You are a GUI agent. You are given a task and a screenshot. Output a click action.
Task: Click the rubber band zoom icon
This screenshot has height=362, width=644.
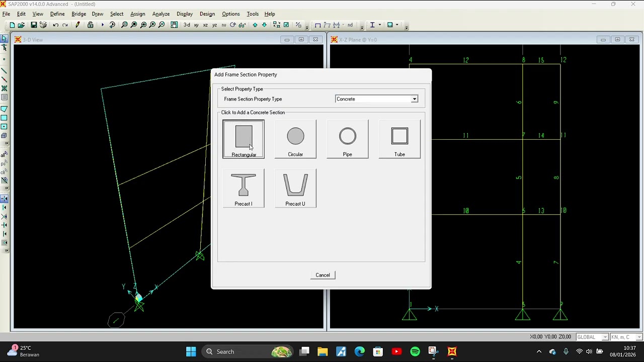(x=124, y=25)
